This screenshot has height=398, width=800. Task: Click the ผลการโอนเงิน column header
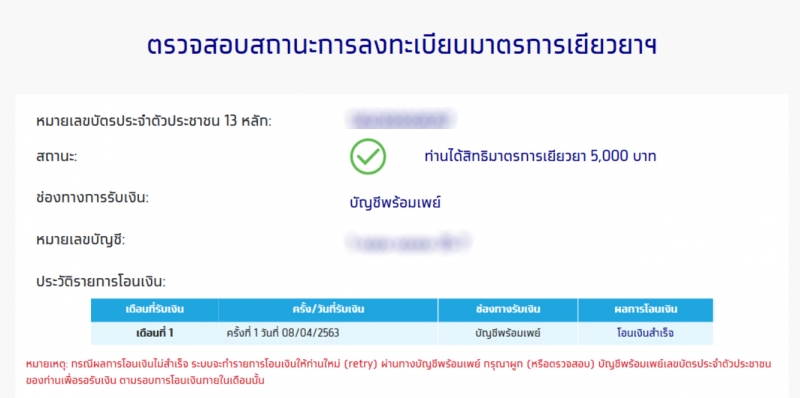click(645, 309)
